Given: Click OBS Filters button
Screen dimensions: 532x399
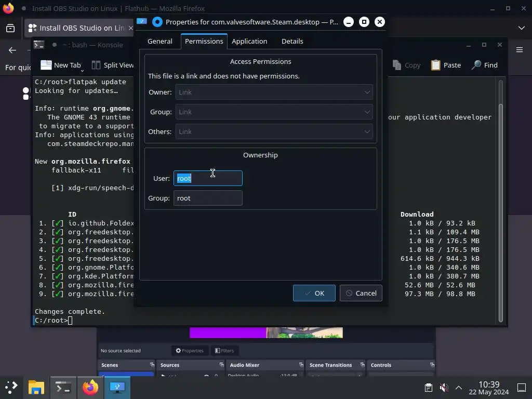Looking at the screenshot, I should pos(224,351).
